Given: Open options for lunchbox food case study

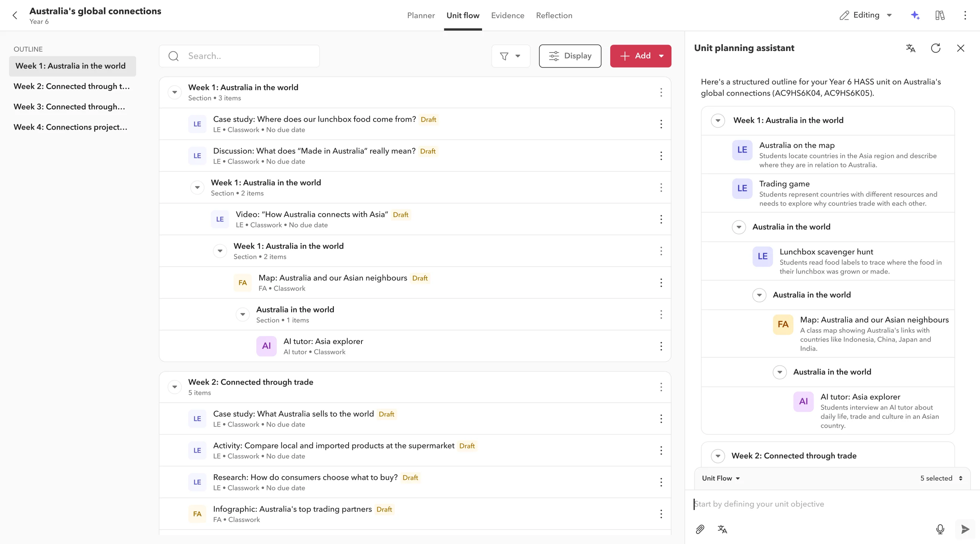Looking at the screenshot, I should (661, 124).
